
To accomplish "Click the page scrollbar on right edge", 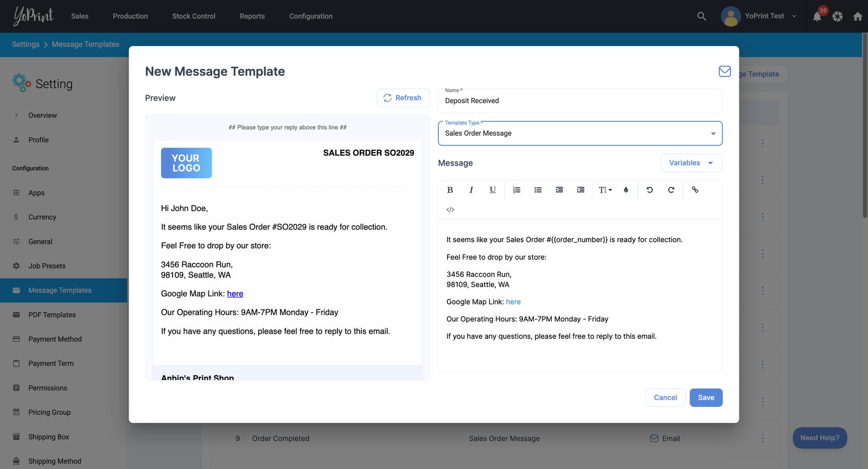I will (x=865, y=125).
